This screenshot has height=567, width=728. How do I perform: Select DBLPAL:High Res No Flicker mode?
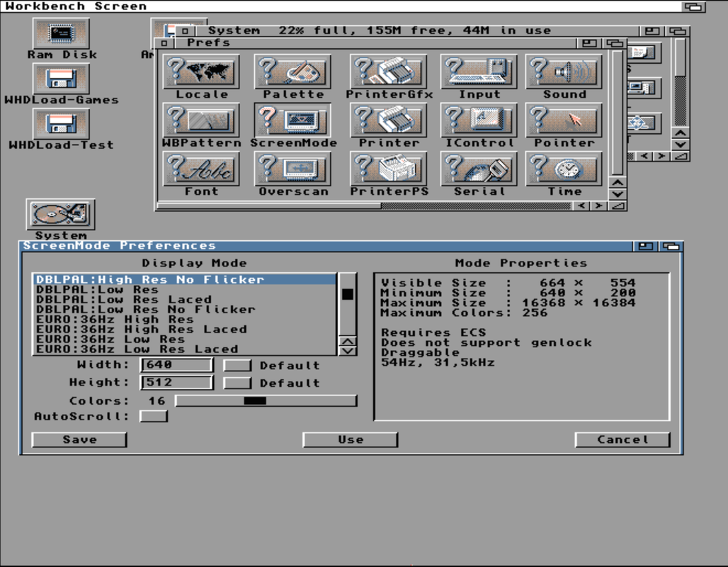(185, 279)
